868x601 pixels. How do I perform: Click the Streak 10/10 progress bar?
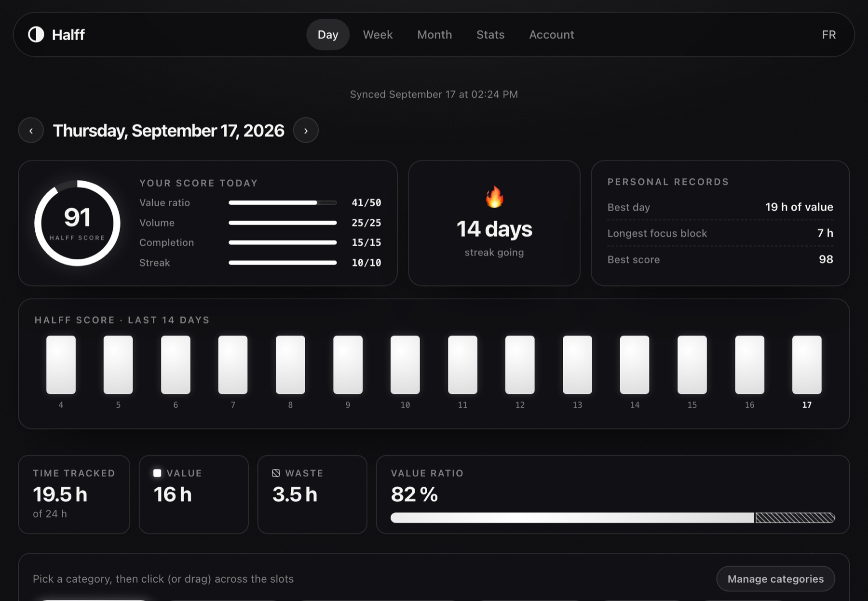(x=283, y=263)
